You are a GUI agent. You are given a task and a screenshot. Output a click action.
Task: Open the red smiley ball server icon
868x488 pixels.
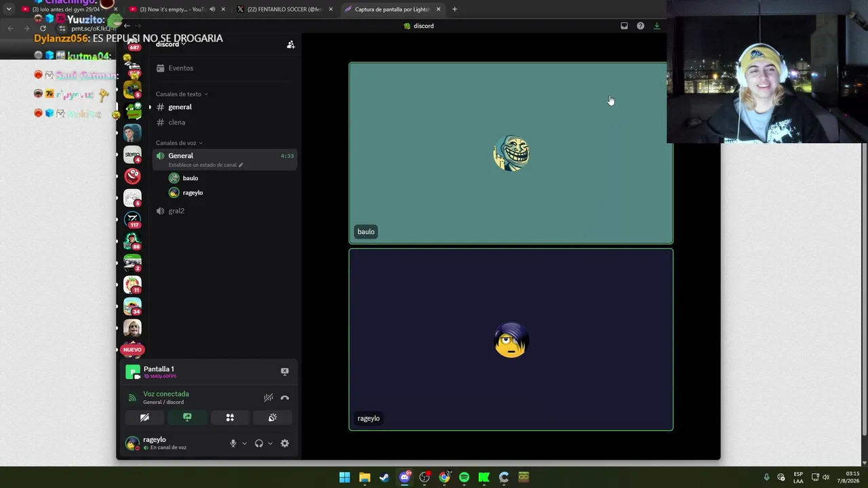(132, 176)
